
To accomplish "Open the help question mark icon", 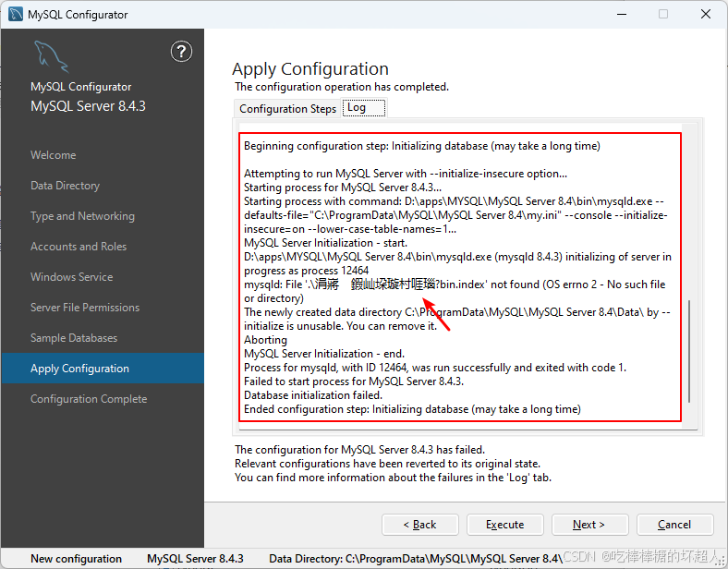I will coord(181,52).
